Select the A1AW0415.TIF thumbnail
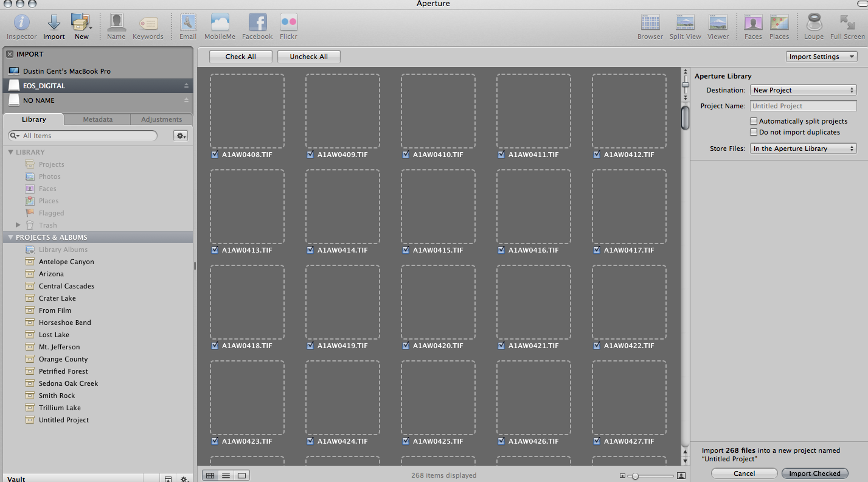 click(x=438, y=206)
